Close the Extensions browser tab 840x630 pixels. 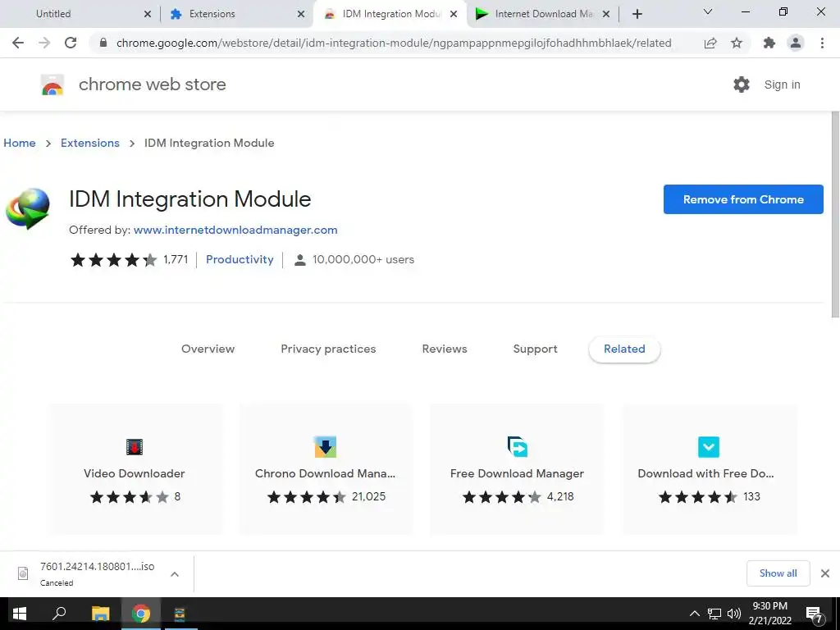[x=301, y=15]
